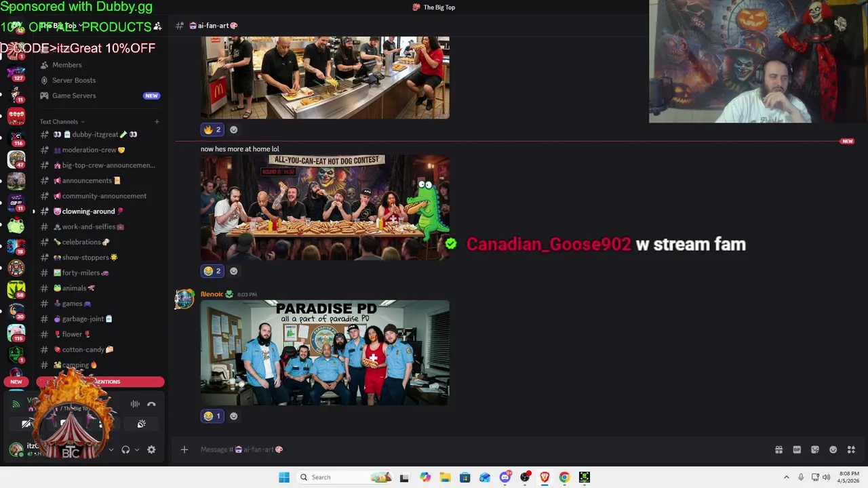Open Windows Start button

click(x=284, y=477)
